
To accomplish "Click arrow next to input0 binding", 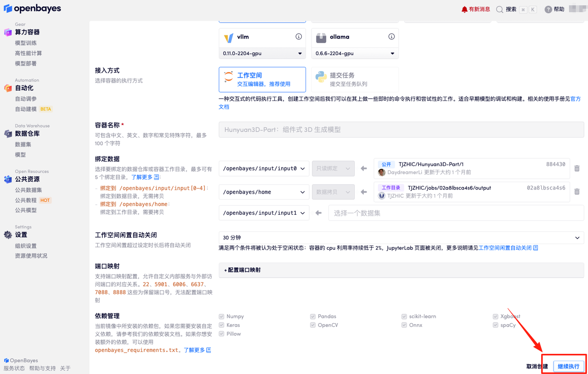I will 364,168.
